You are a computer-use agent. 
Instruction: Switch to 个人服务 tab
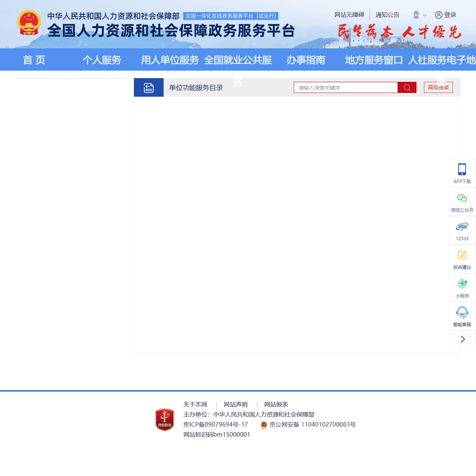click(102, 60)
